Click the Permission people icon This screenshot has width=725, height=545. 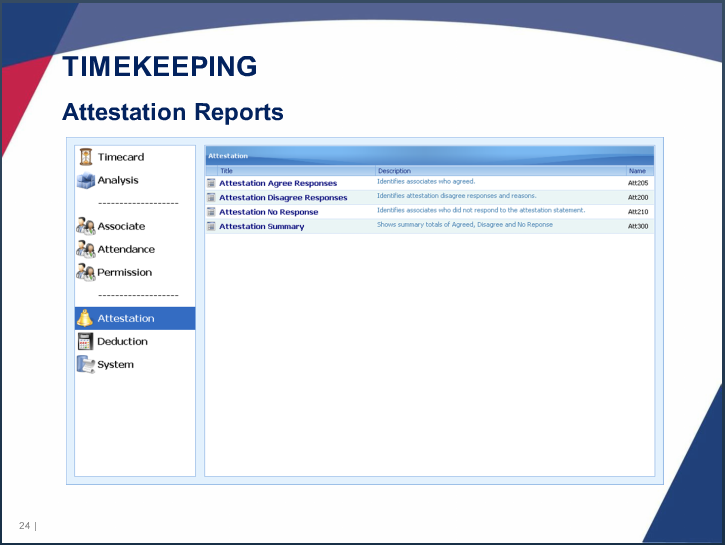point(85,272)
